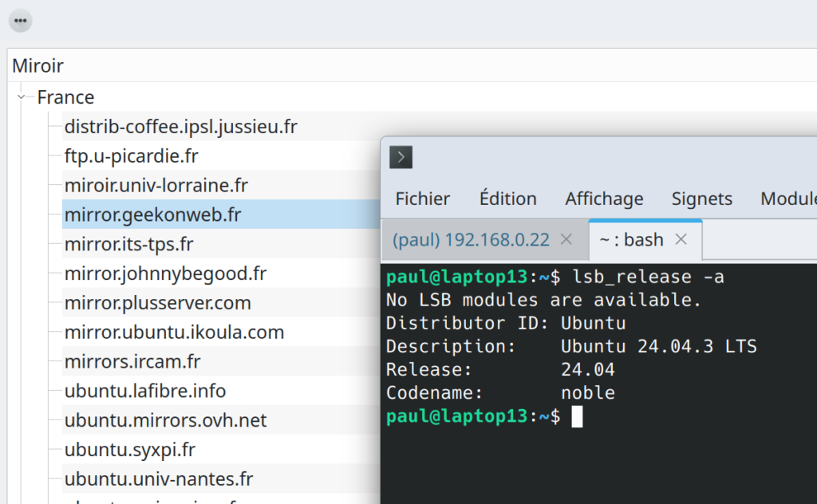This screenshot has height=504, width=817.
Task: Open the Édition menu
Action: pyautogui.click(x=507, y=199)
